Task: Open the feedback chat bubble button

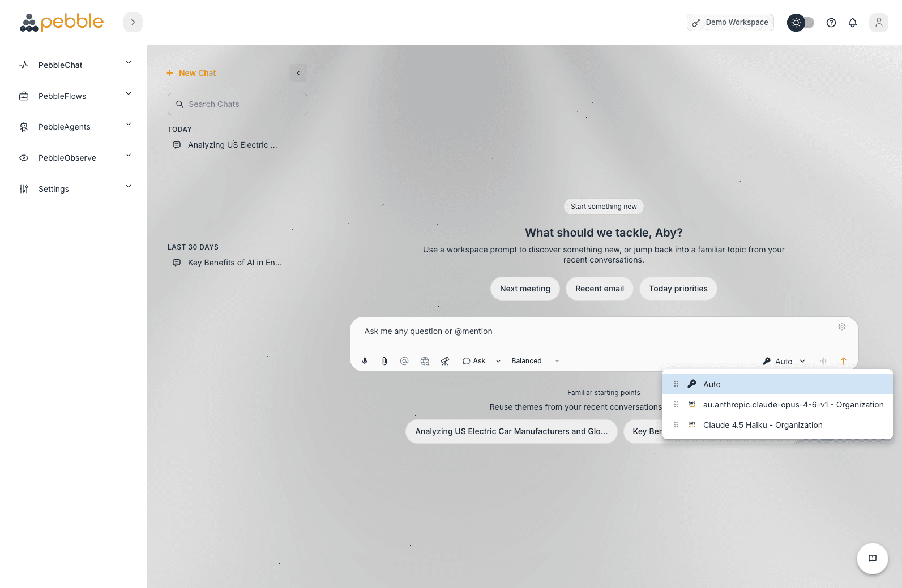Action: (x=873, y=559)
